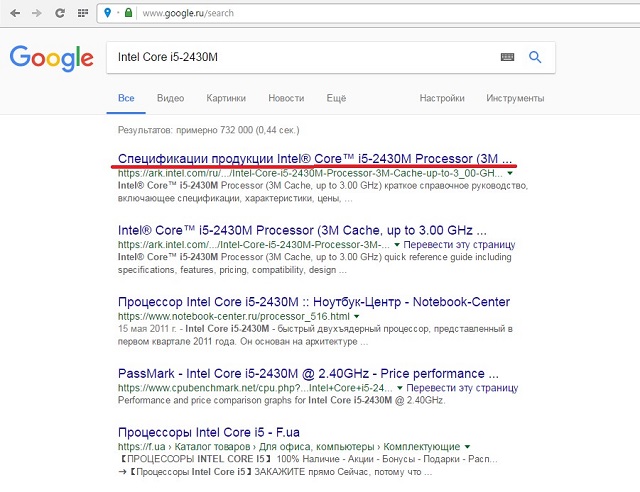Click the https://www.notebook-center.ru/processor_516.html URL text
The width and height of the screenshot is (640, 492).
(233, 316)
